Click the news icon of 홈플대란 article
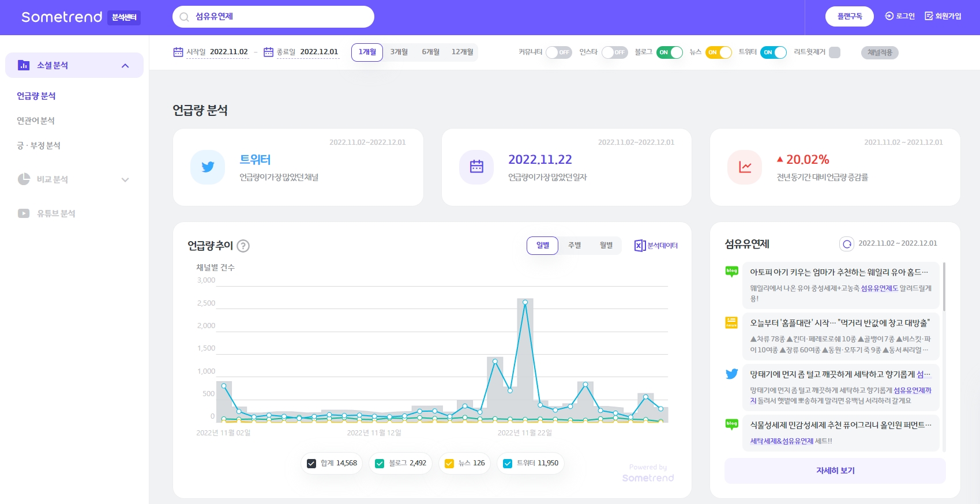 click(731, 322)
